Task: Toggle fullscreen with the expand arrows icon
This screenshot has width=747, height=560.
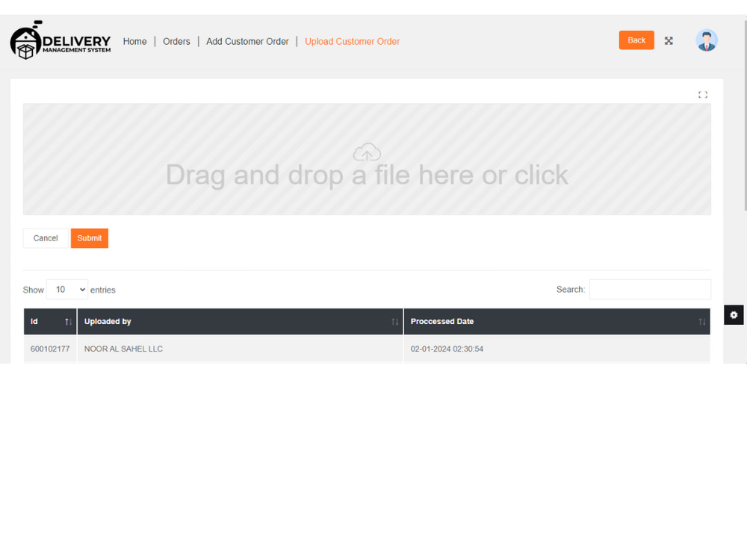Action: pyautogui.click(x=669, y=41)
